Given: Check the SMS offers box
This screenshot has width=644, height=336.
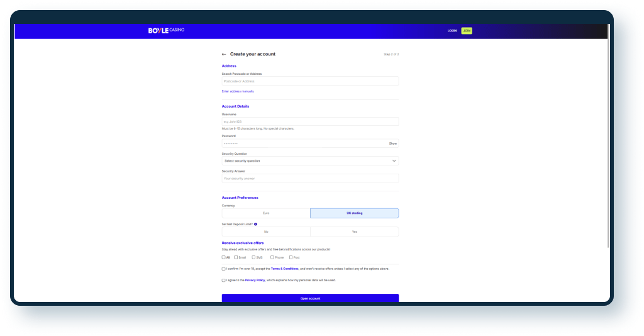Looking at the screenshot, I should [x=253, y=257].
